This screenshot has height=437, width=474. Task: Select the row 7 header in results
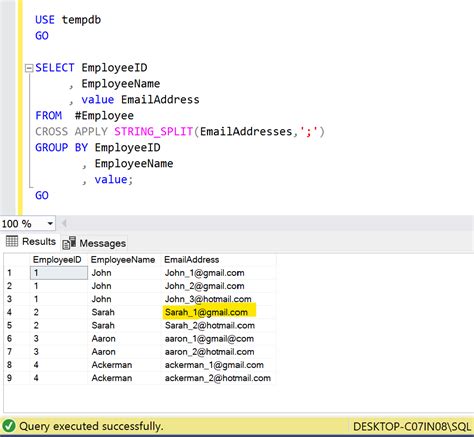tap(17, 352)
